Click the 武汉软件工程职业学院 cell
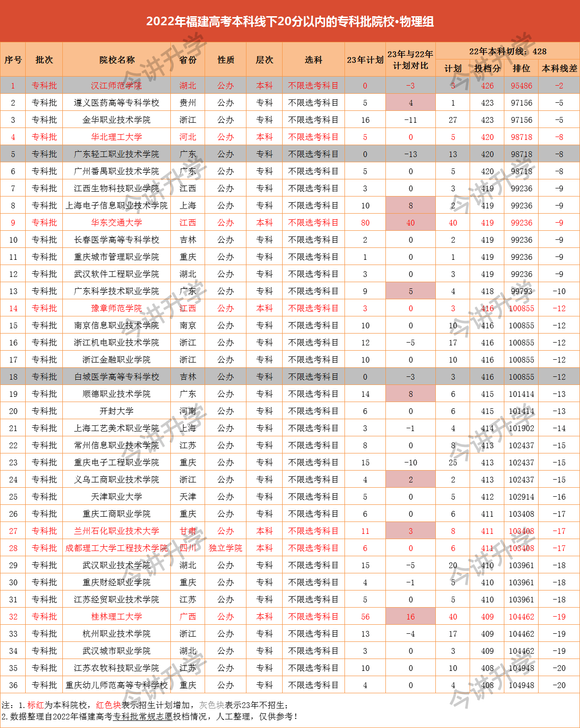Viewport: 580px width, 728px height. [117, 274]
